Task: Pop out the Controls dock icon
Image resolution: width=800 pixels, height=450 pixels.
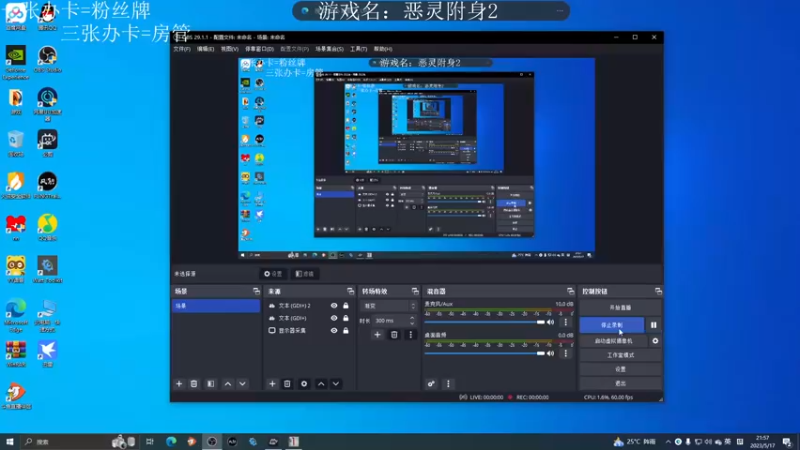Action: coord(658,291)
